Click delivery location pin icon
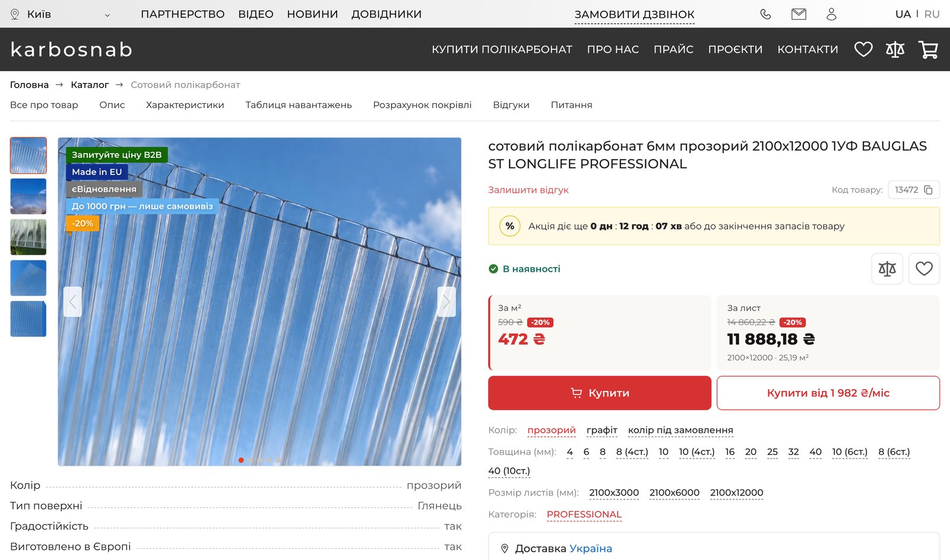950x560 pixels. tap(505, 549)
